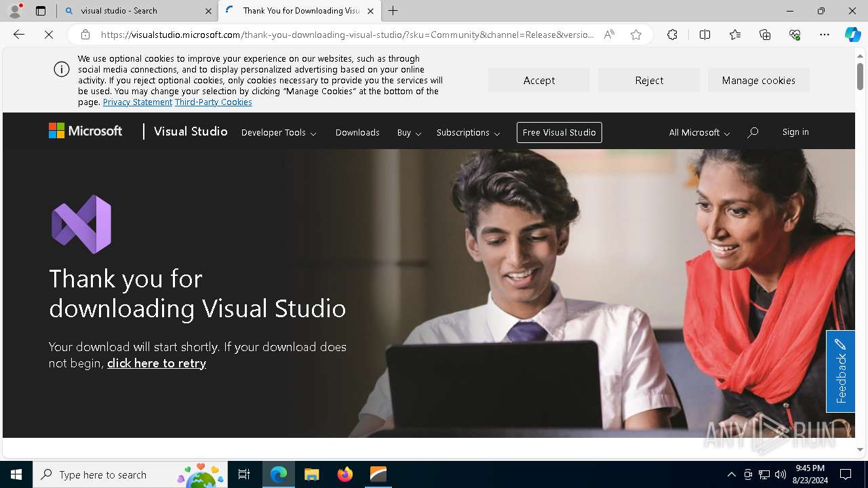
Task: Click the taskbar search box
Action: (x=130, y=474)
